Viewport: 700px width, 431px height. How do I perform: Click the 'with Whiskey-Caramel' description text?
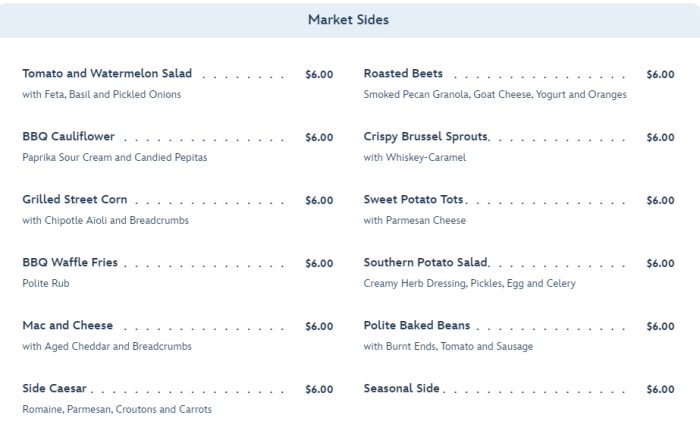click(x=414, y=158)
